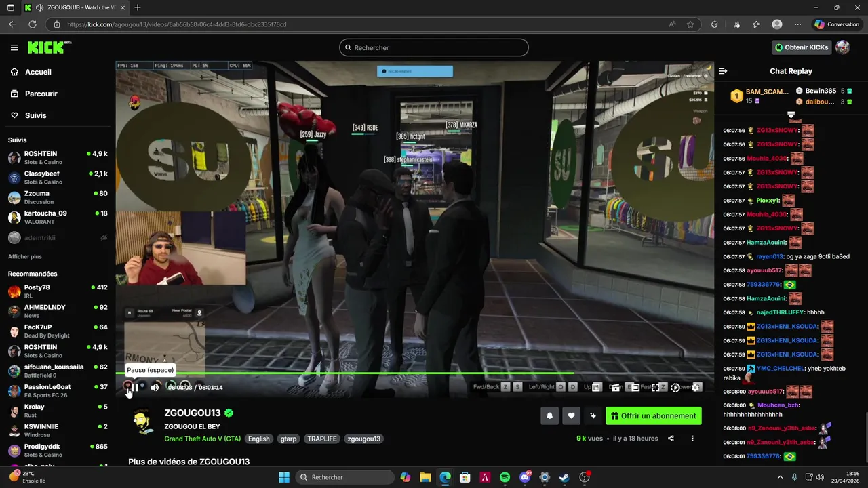The width and height of the screenshot is (868, 488).
Task: Open Steam from the taskbar
Action: pos(564,477)
